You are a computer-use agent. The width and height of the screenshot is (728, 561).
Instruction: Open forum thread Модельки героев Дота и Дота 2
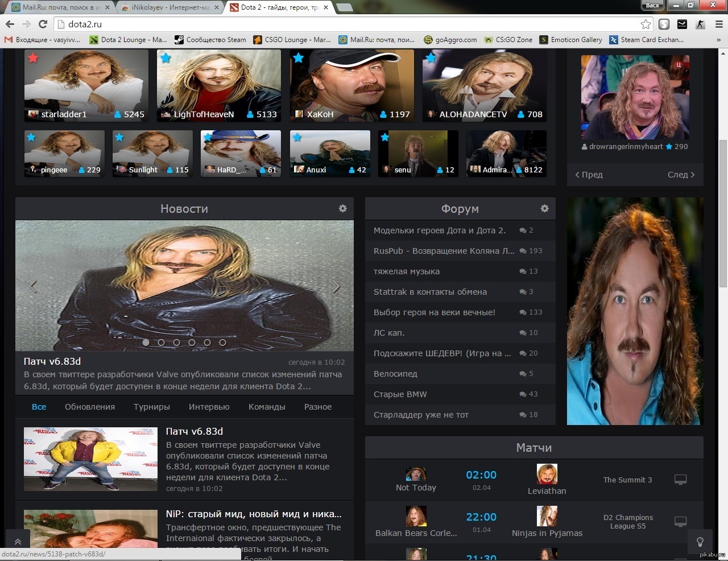440,230
